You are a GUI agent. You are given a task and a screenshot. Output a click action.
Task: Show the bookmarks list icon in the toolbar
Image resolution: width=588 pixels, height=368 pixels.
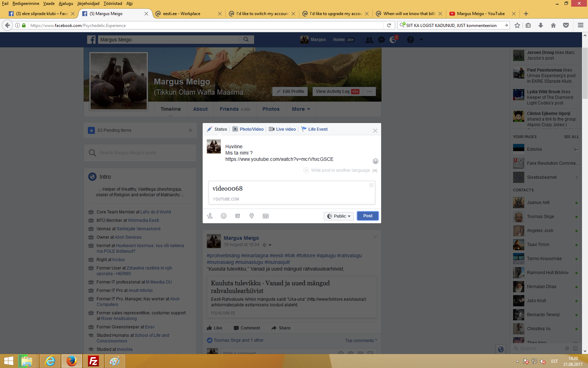pos(528,25)
